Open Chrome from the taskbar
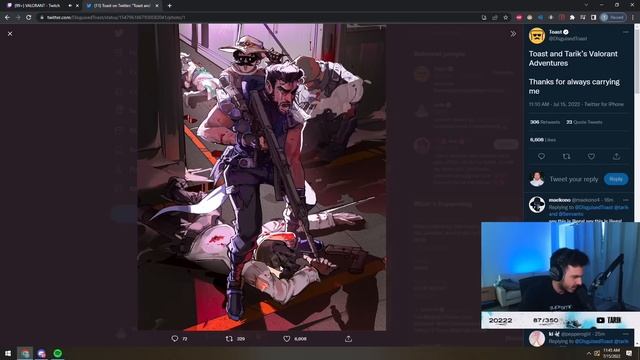The height and width of the screenshot is (360, 640). [25, 353]
